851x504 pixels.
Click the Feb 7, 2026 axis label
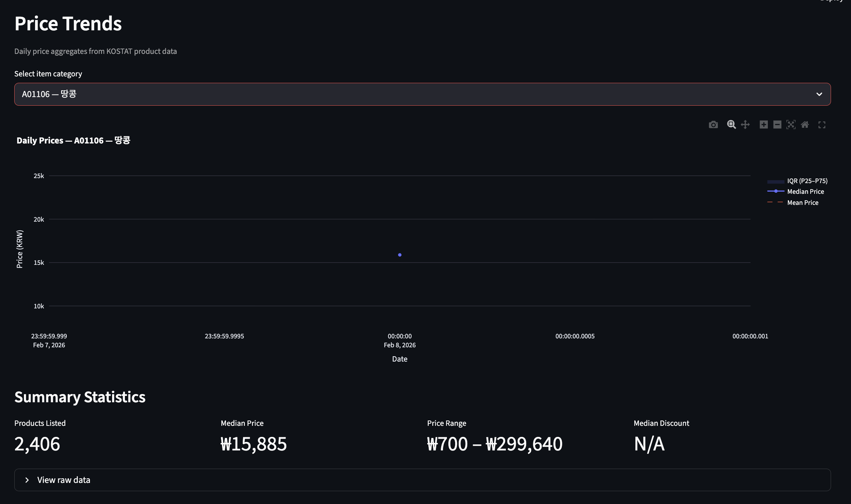pyautogui.click(x=49, y=345)
